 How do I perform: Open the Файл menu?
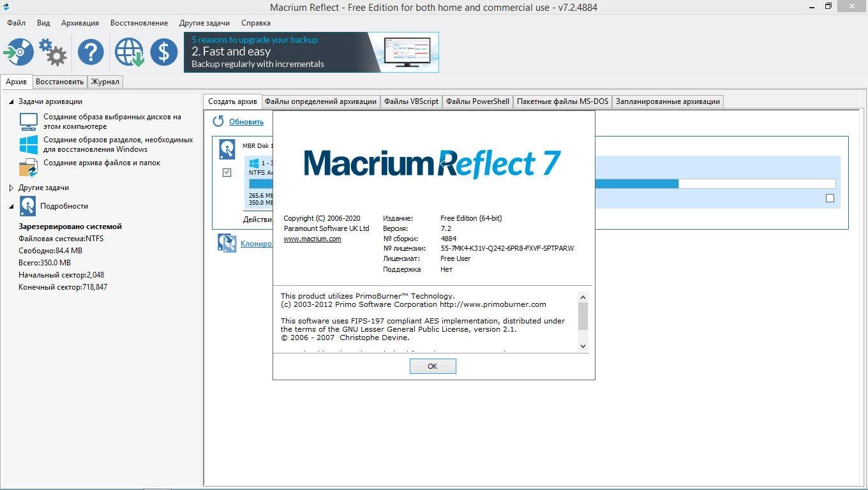tap(17, 23)
